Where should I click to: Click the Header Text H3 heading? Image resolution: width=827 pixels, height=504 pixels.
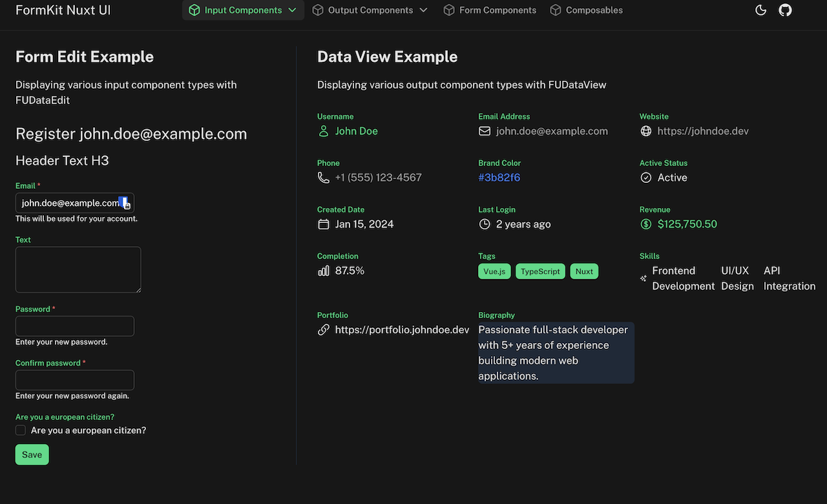[62, 161]
